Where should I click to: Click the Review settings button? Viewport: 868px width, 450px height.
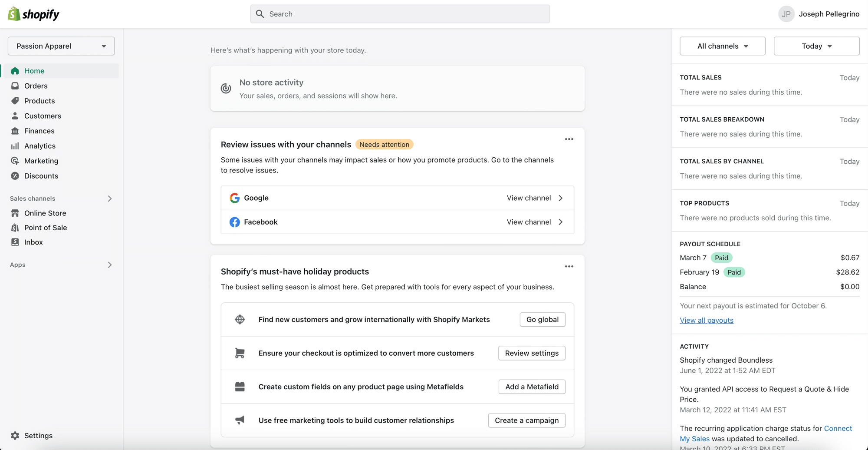tap(532, 353)
